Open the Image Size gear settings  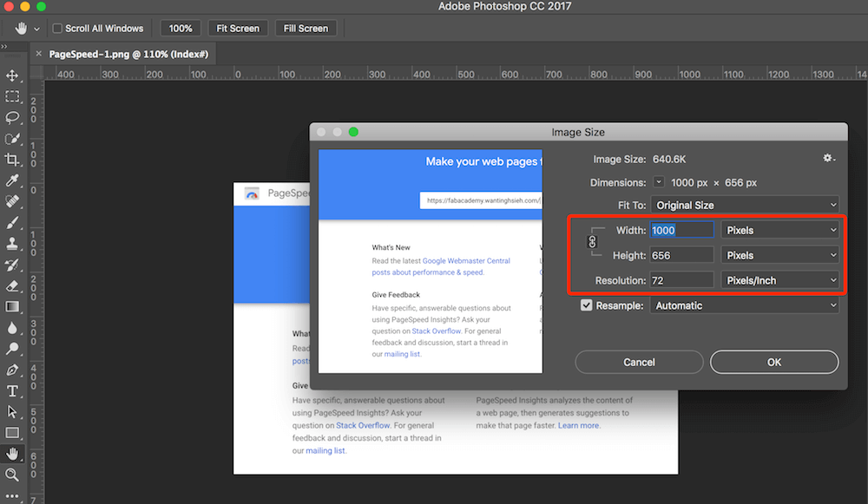(829, 159)
